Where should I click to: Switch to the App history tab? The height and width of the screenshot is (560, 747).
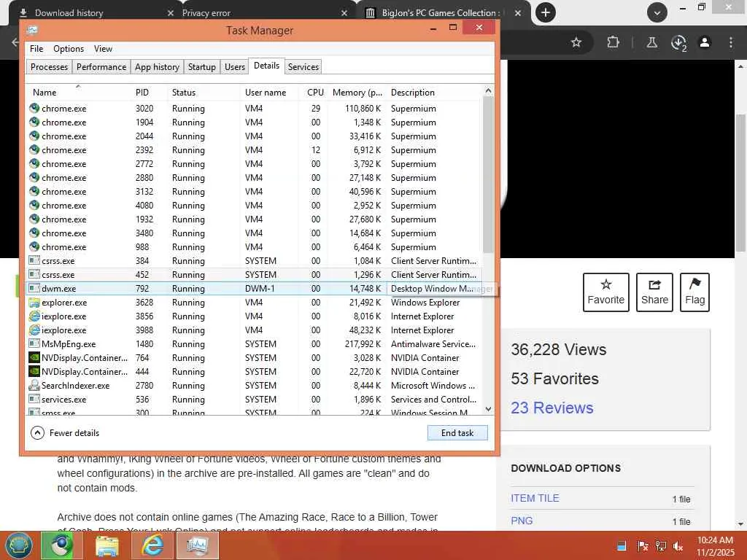[x=157, y=66]
